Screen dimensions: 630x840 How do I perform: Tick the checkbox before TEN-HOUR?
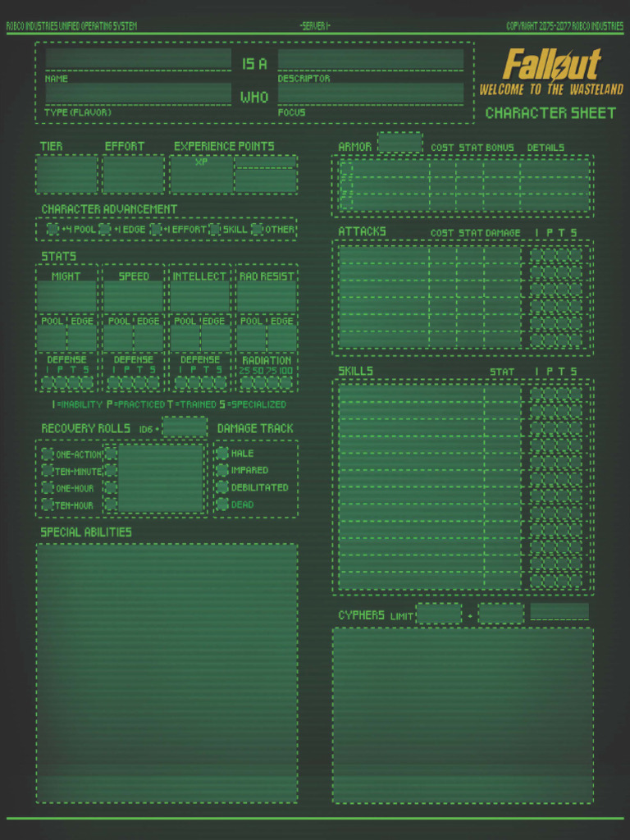pos(48,504)
